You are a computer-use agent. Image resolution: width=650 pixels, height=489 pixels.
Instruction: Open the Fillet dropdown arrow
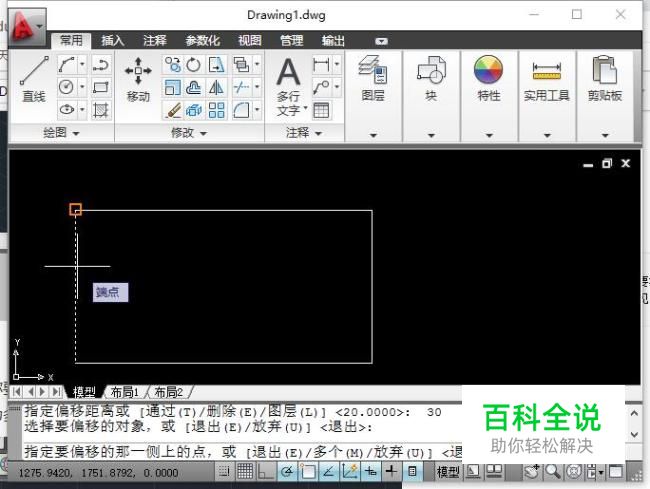(x=257, y=110)
